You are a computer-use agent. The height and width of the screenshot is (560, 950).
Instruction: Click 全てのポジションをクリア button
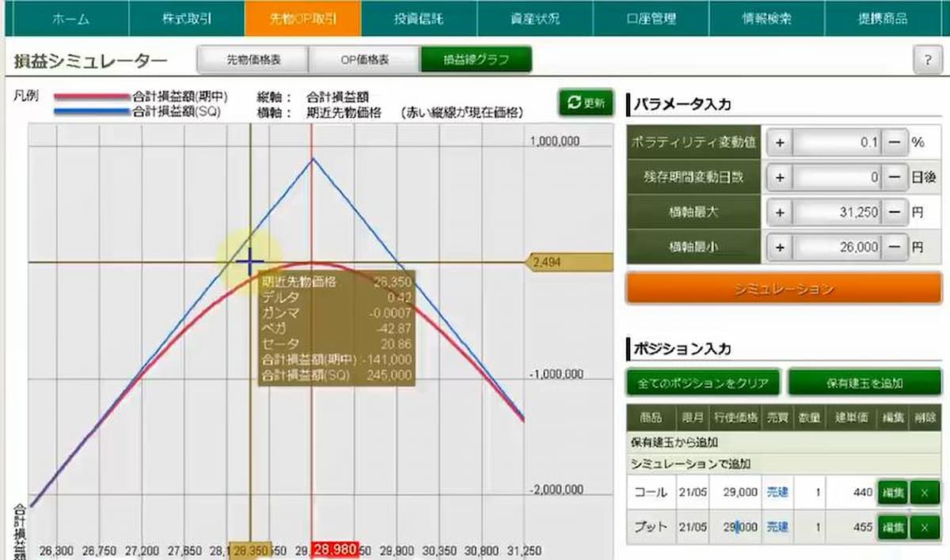(703, 383)
